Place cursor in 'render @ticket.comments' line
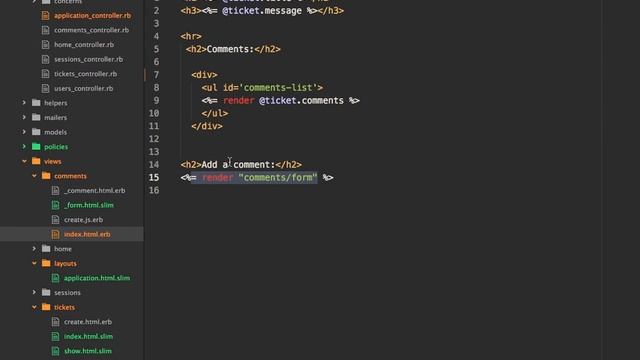This screenshot has height=360, width=640. [x=280, y=100]
